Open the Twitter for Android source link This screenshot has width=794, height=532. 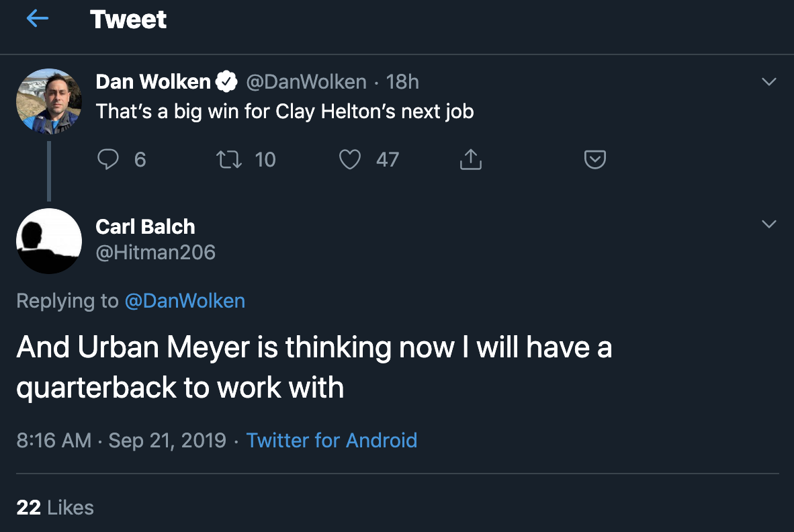[332, 441]
